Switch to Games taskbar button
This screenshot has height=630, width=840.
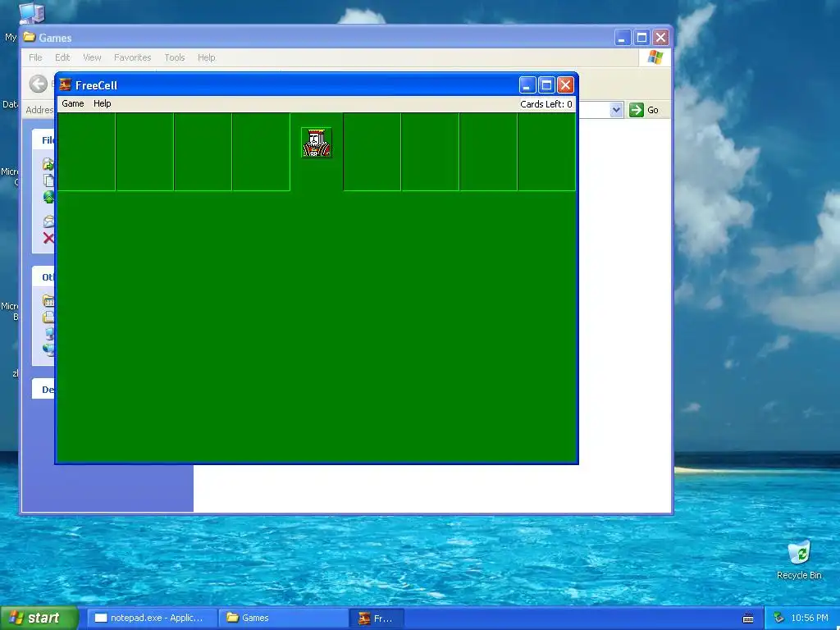point(283,619)
